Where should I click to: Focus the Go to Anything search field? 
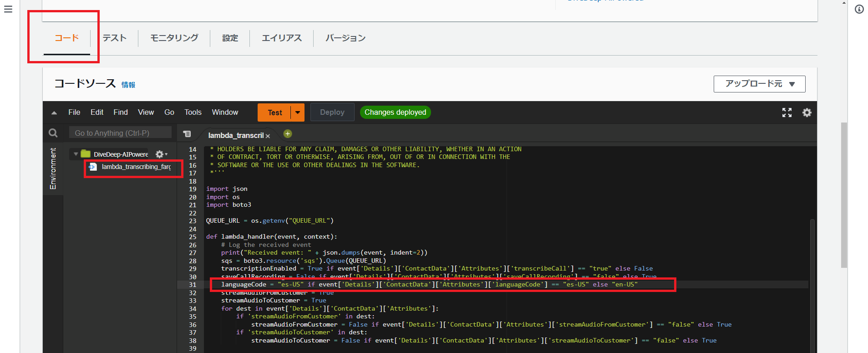[120, 133]
